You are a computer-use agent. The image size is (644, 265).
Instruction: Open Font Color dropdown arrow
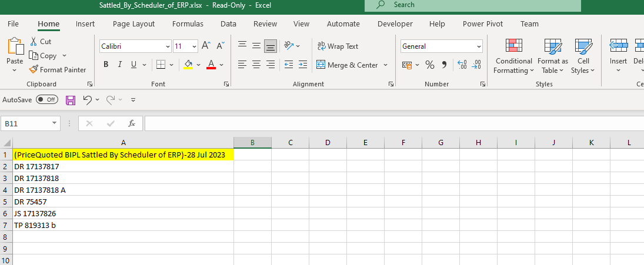pos(221,65)
